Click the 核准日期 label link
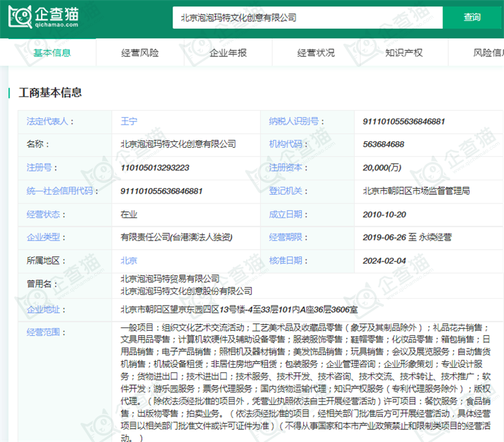Image resolution: width=504 pixels, height=442 pixels. tap(285, 260)
